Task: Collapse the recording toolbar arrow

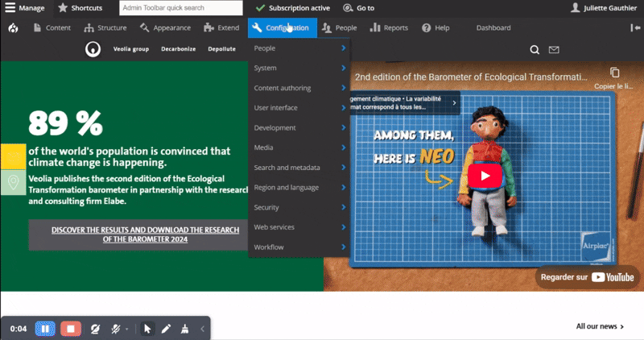Action: [202, 329]
